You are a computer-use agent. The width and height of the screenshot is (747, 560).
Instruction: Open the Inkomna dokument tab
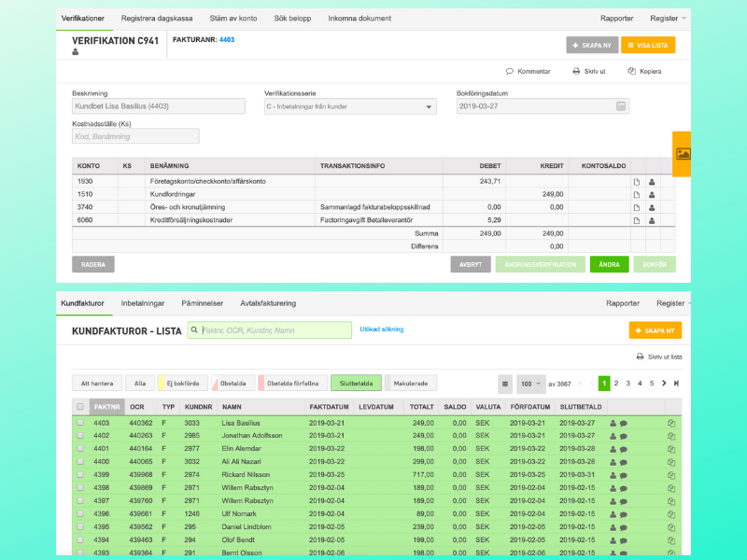[x=359, y=18]
